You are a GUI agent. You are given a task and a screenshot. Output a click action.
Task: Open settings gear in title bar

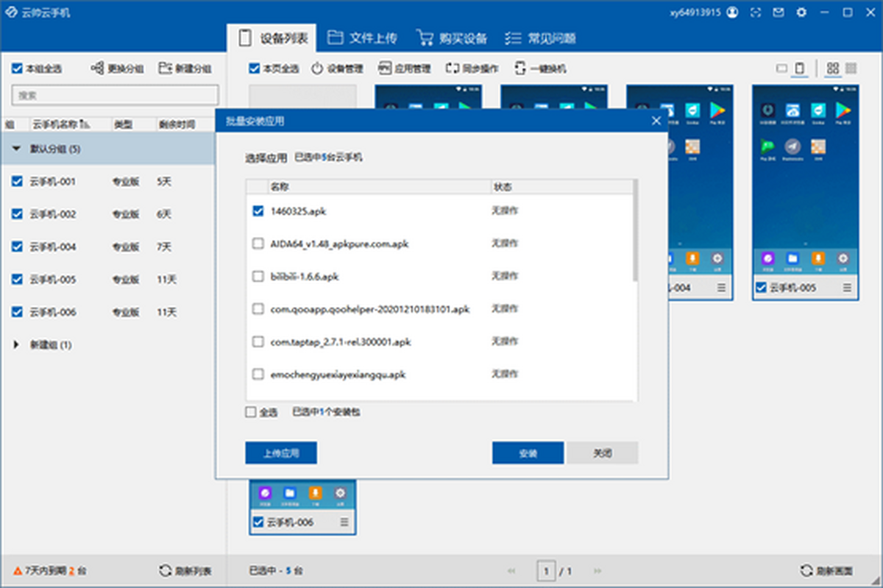(801, 13)
